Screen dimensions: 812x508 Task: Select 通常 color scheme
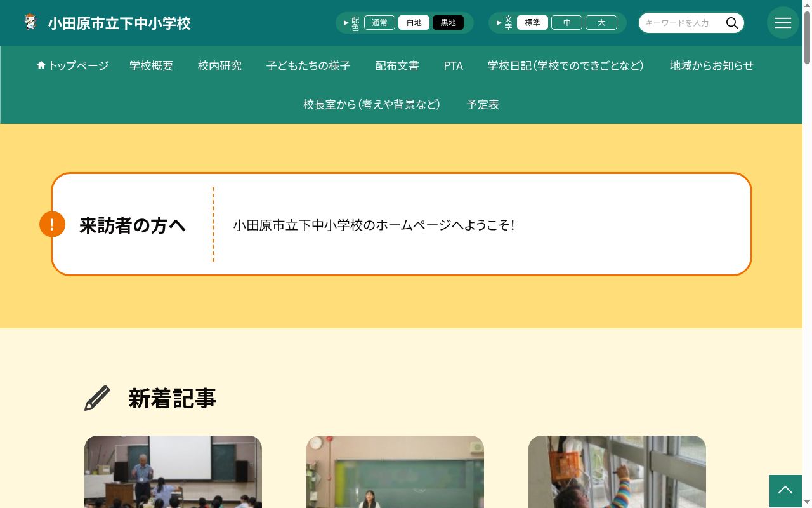pyautogui.click(x=379, y=23)
